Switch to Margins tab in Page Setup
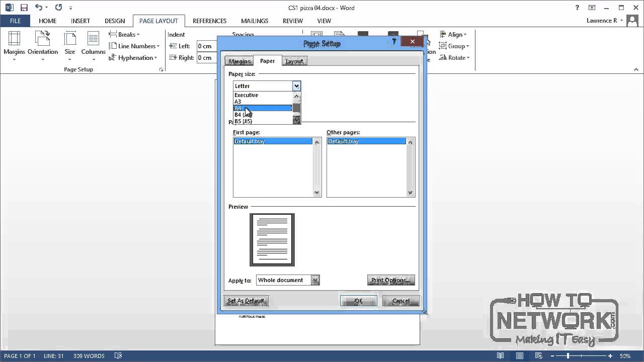644x362 pixels. click(x=239, y=61)
